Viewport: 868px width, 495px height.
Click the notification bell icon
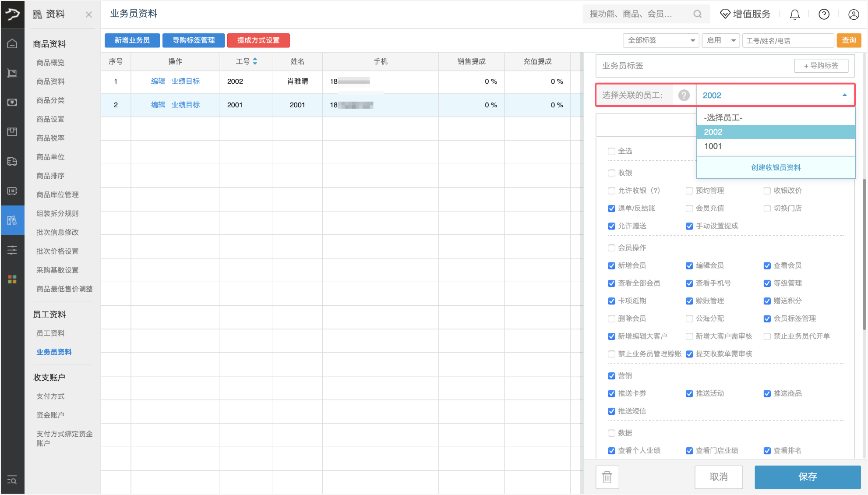tap(794, 14)
